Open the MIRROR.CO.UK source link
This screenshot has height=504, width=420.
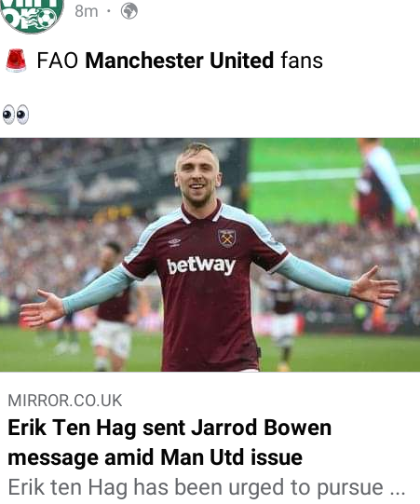65,401
